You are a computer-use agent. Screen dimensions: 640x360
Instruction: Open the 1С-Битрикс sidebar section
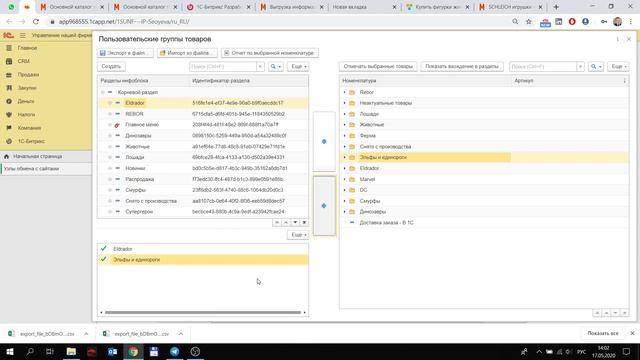(31, 141)
